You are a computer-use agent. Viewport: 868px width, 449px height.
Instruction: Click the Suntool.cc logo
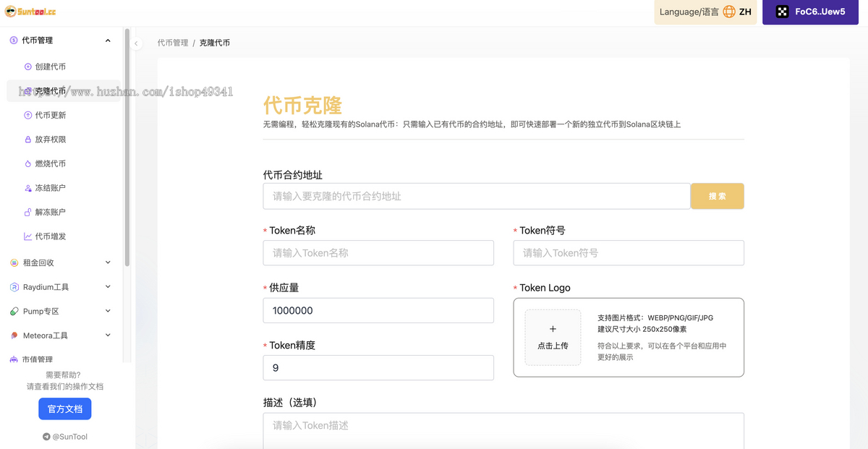[x=30, y=12]
